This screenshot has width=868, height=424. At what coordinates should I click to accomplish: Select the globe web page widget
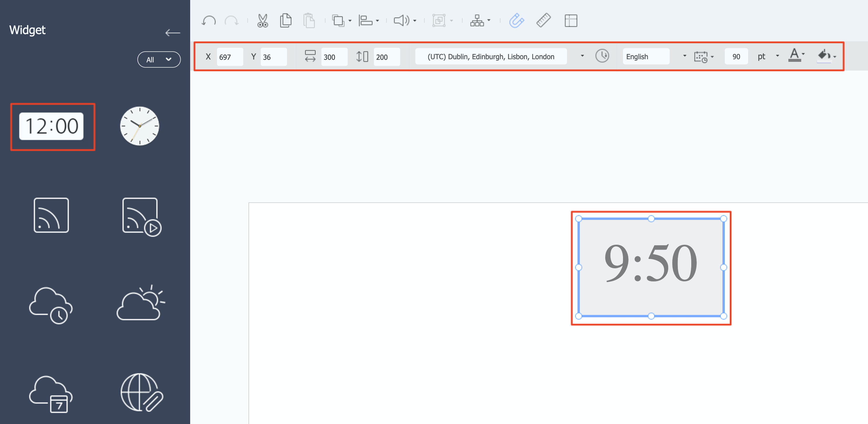pos(141,392)
